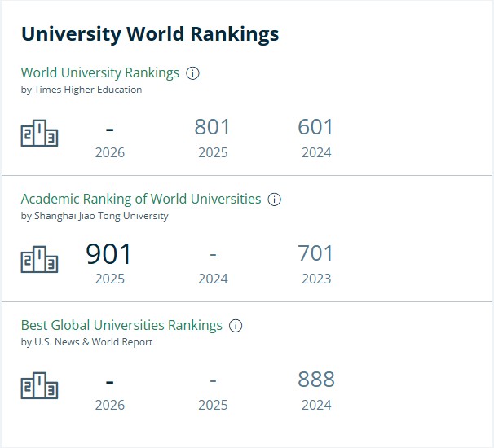Screen dimensions: 494x448
Task: Select the 601 rank for 2024
Action: (x=315, y=127)
